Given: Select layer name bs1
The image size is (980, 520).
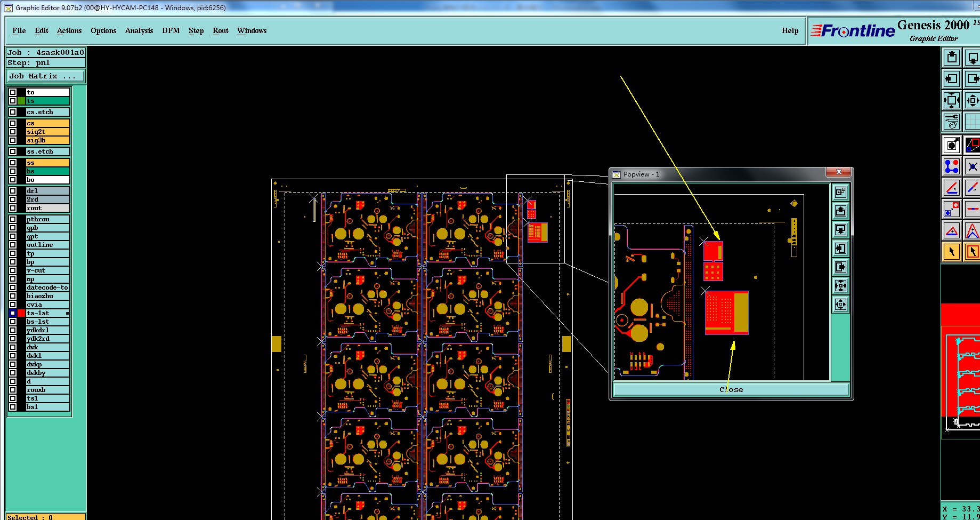Looking at the screenshot, I should point(48,407).
